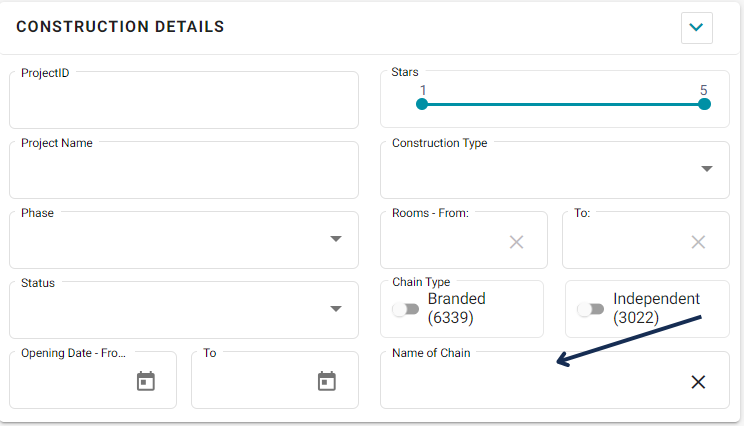Focus the ProjectID input field
The height and width of the screenshot is (426, 744).
click(x=184, y=100)
